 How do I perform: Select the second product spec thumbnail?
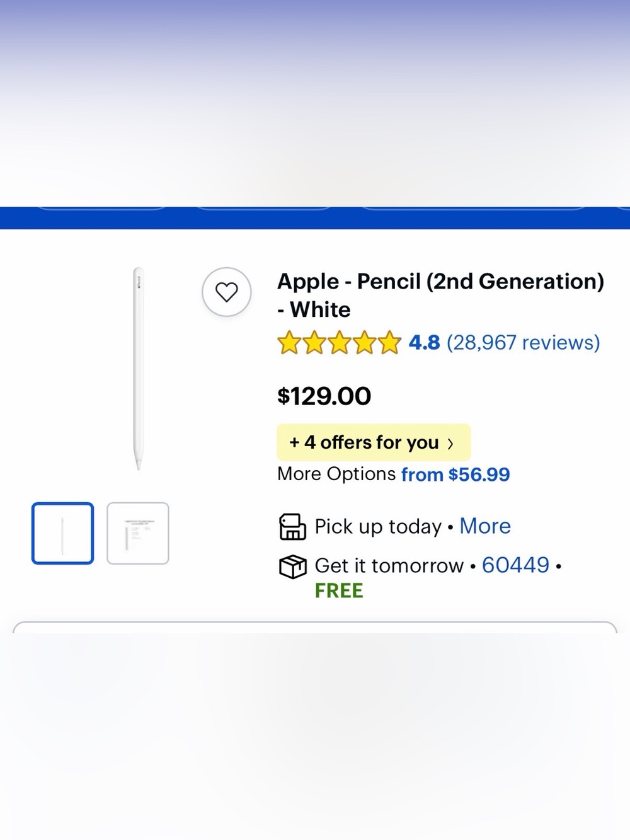click(138, 533)
